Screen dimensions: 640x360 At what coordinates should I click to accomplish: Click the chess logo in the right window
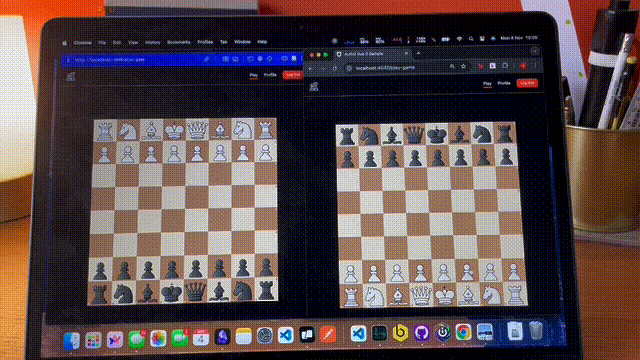[314, 86]
